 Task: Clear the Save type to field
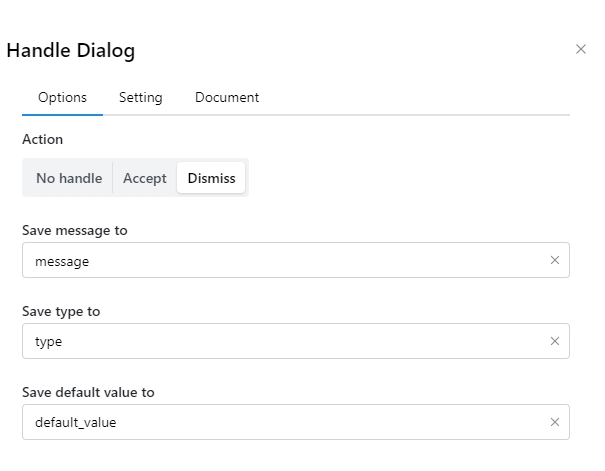click(x=555, y=341)
